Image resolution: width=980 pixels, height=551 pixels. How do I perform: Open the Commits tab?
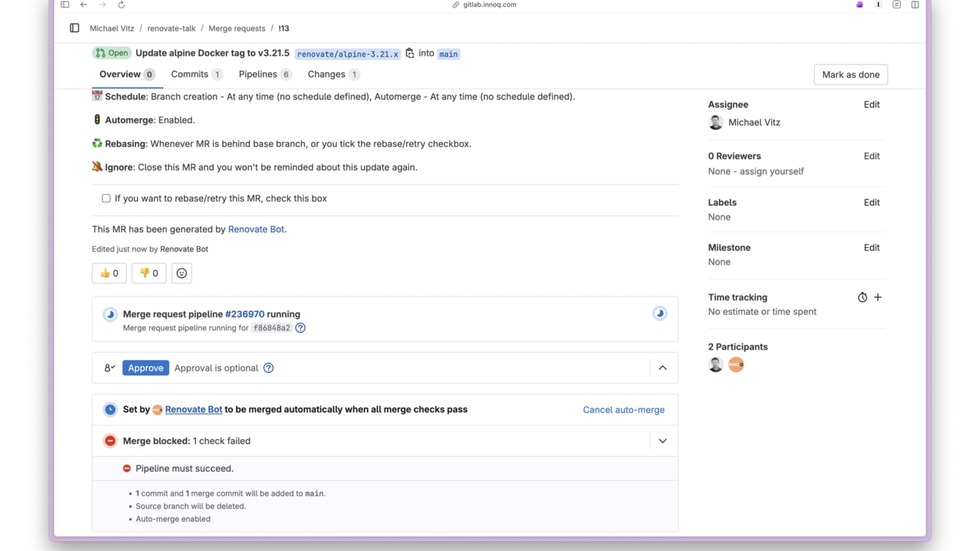(197, 74)
